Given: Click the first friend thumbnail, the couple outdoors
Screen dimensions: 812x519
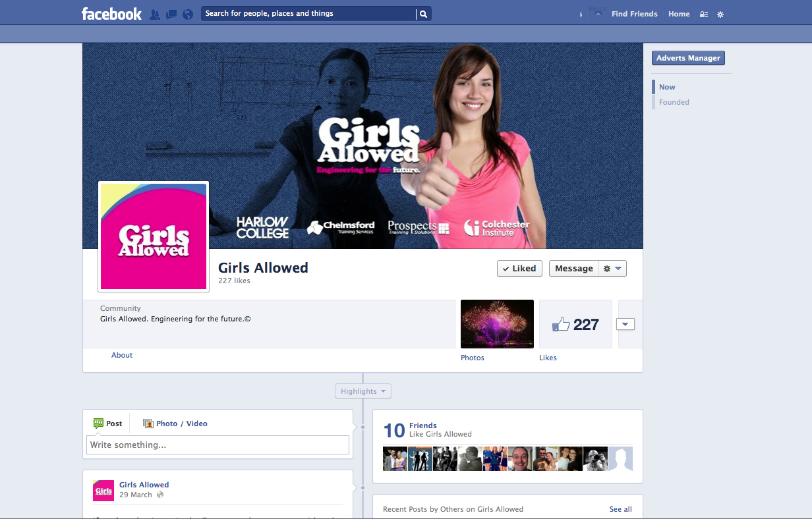Looking at the screenshot, I should [395, 458].
